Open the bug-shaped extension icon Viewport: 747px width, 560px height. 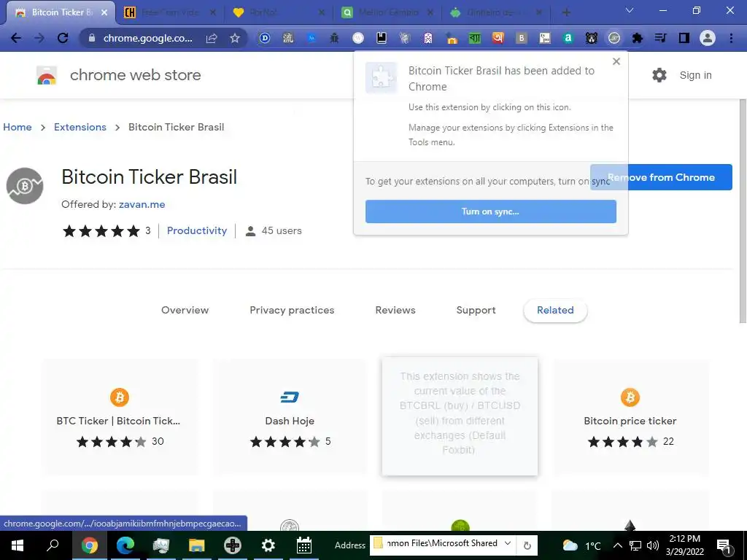click(x=334, y=38)
